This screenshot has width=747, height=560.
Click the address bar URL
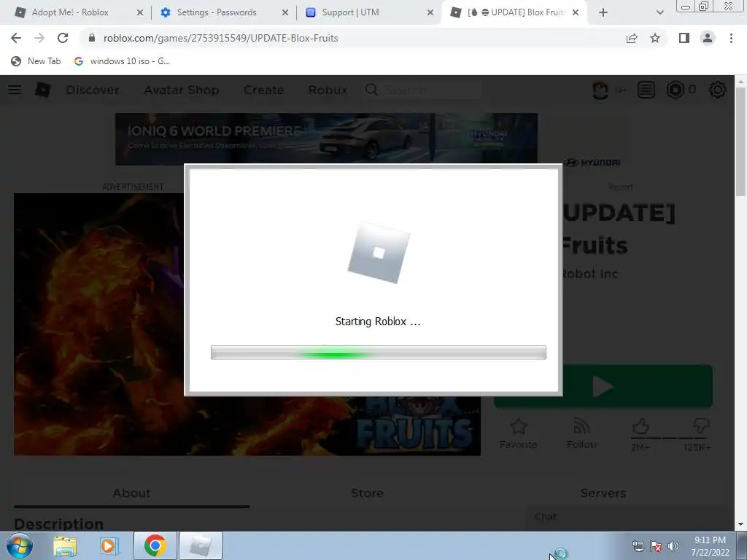click(x=220, y=38)
